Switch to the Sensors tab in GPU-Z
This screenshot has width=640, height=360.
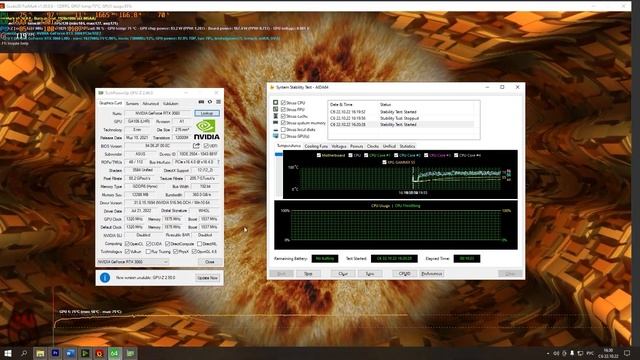pyautogui.click(x=132, y=104)
